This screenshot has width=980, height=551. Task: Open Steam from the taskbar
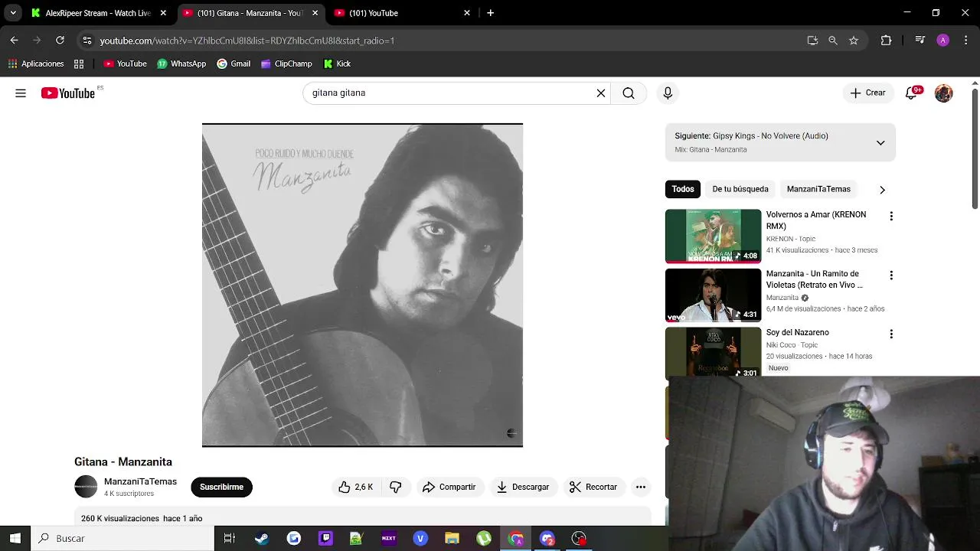pyautogui.click(x=262, y=539)
